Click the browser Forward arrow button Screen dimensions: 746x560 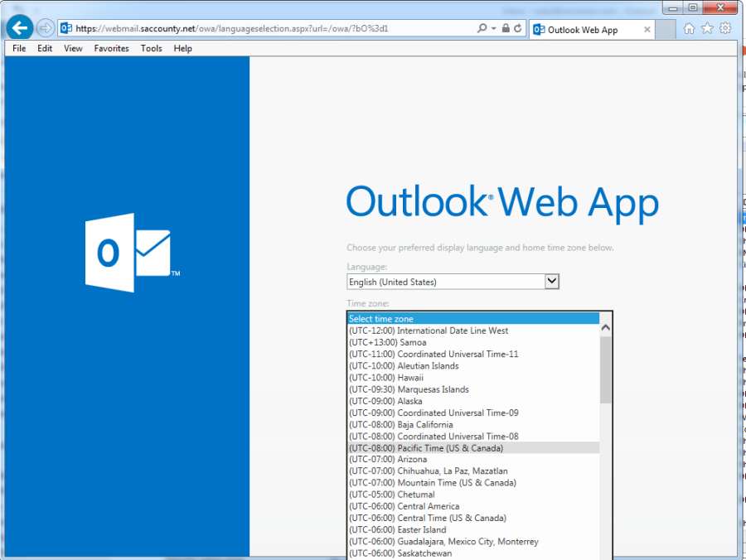(46, 28)
